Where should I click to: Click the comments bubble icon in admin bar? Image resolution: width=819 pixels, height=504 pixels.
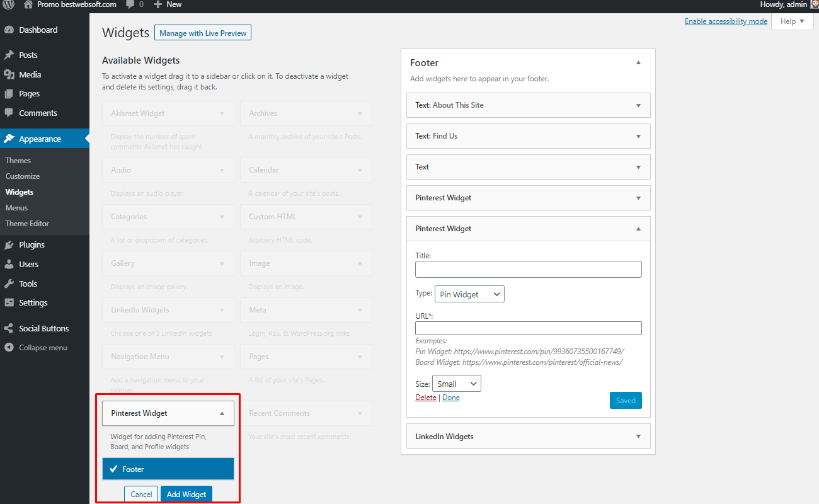tap(130, 4)
